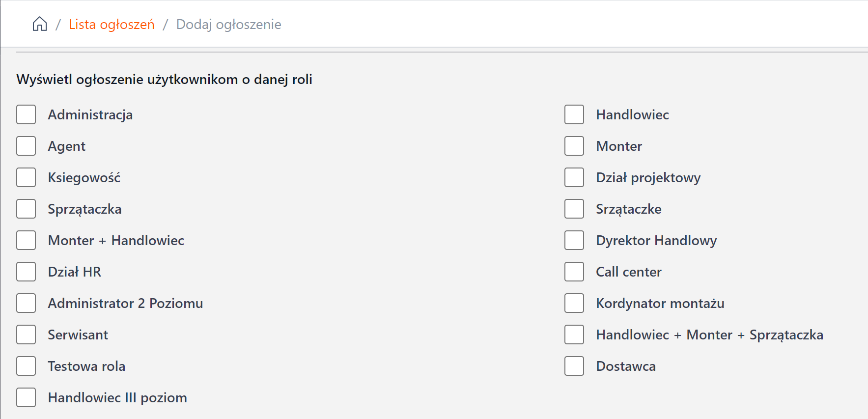Click the home icon in breadcrumb
This screenshot has height=419, width=868.
pos(40,24)
